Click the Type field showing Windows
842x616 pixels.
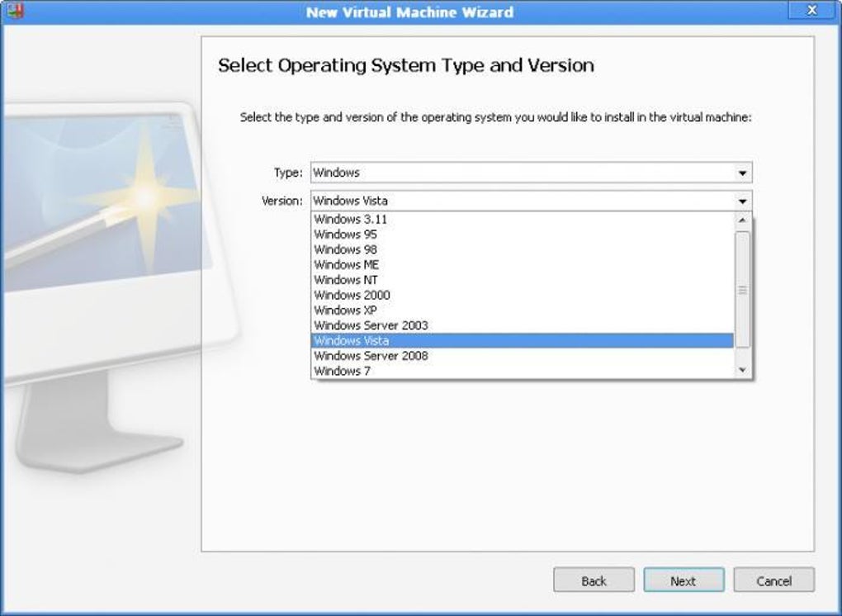click(531, 173)
